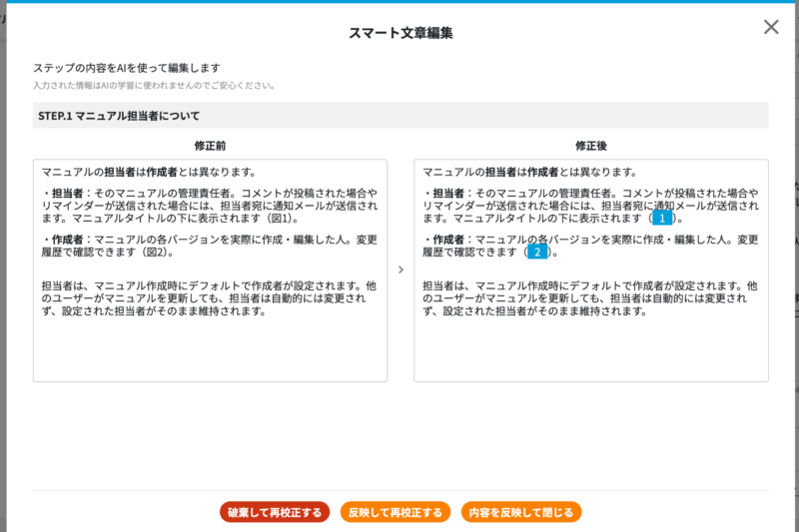Click the STEP.1 マニュアル担当者について header

click(x=400, y=116)
